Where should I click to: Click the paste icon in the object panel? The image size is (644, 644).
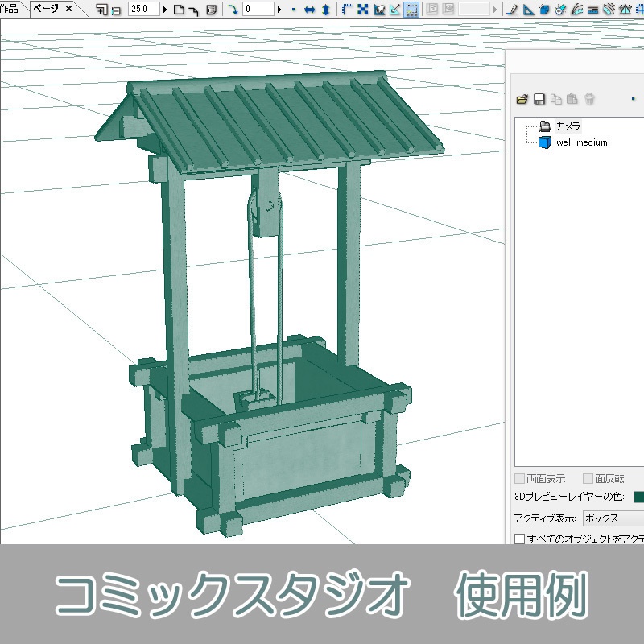[572, 98]
